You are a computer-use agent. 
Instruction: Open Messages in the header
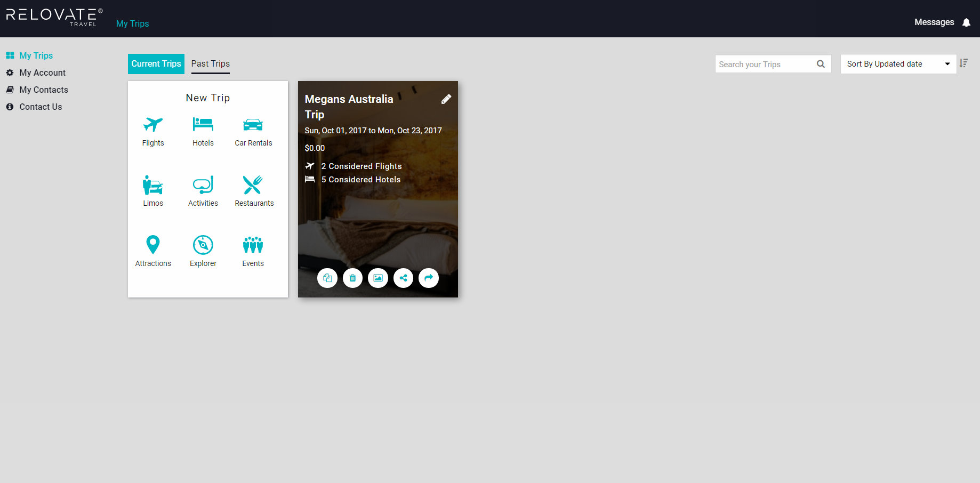[x=934, y=22]
